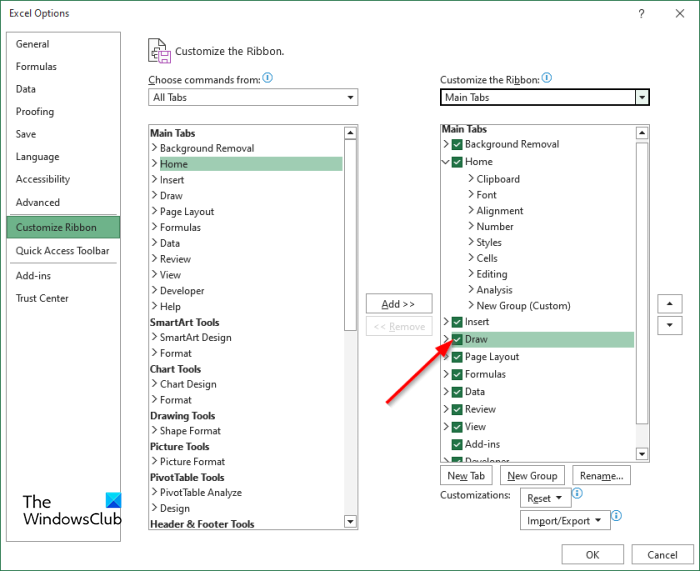Click the info icon beside Choose commands from
This screenshot has width=700, height=571.
(267, 78)
